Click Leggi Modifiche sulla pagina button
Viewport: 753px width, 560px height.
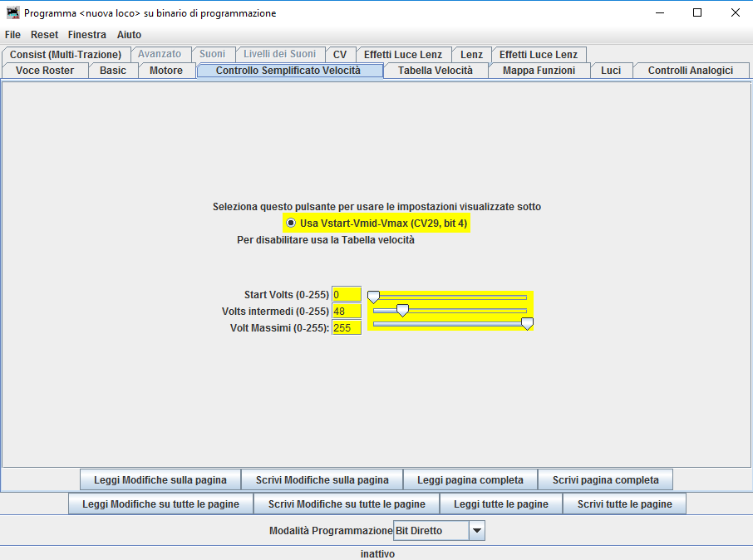(x=160, y=480)
